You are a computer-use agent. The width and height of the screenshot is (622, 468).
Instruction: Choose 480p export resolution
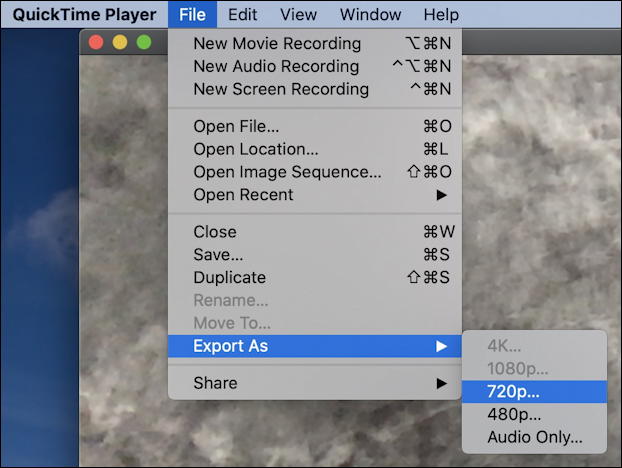tap(534, 414)
